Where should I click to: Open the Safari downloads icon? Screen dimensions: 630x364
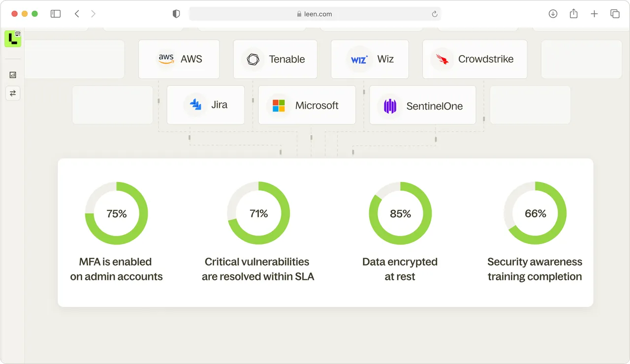point(553,14)
